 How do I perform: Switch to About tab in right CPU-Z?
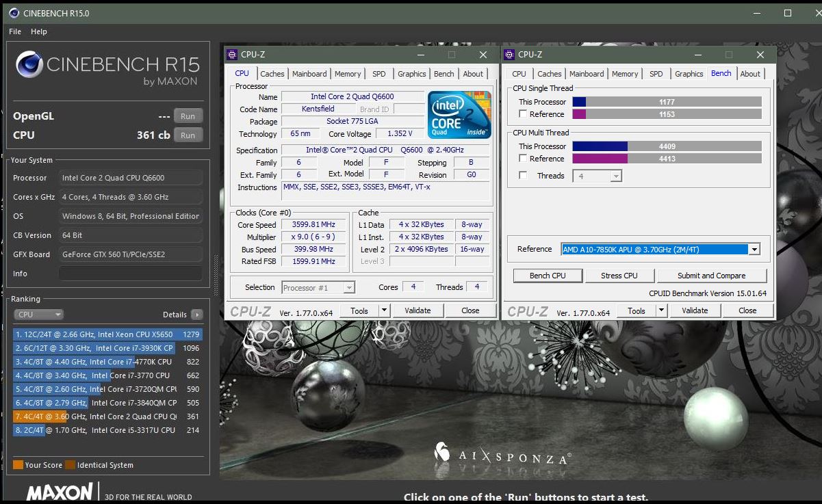pos(750,74)
